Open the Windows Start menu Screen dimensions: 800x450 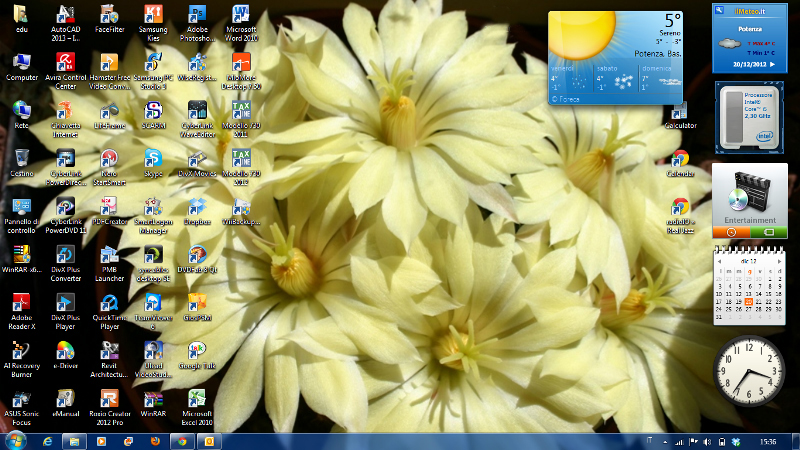(x=15, y=441)
